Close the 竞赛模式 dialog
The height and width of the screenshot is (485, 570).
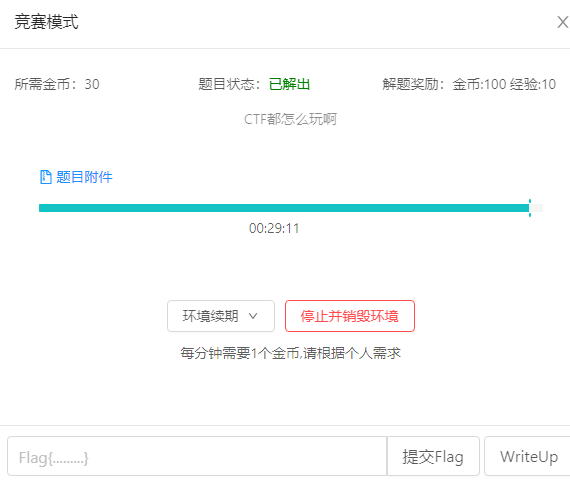pos(563,22)
